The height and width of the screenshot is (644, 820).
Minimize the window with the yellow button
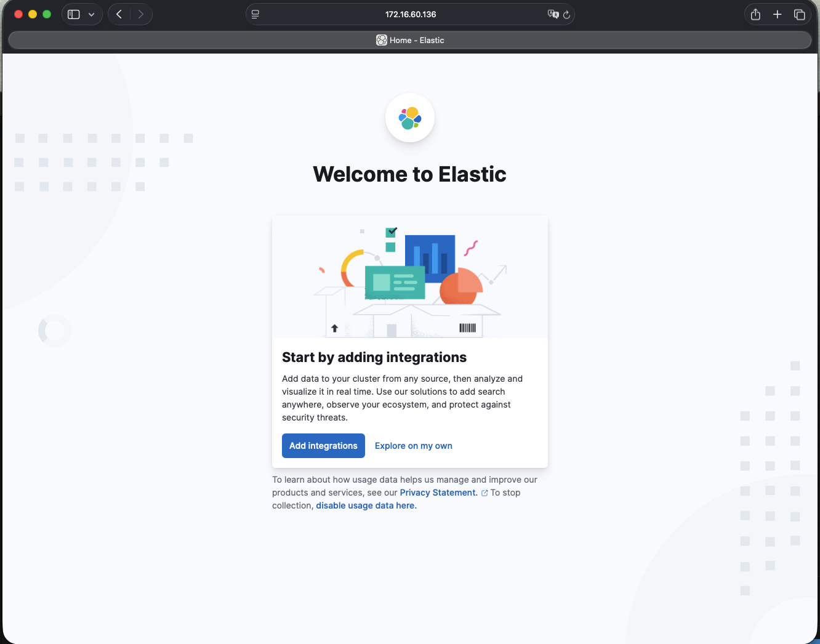coord(33,14)
